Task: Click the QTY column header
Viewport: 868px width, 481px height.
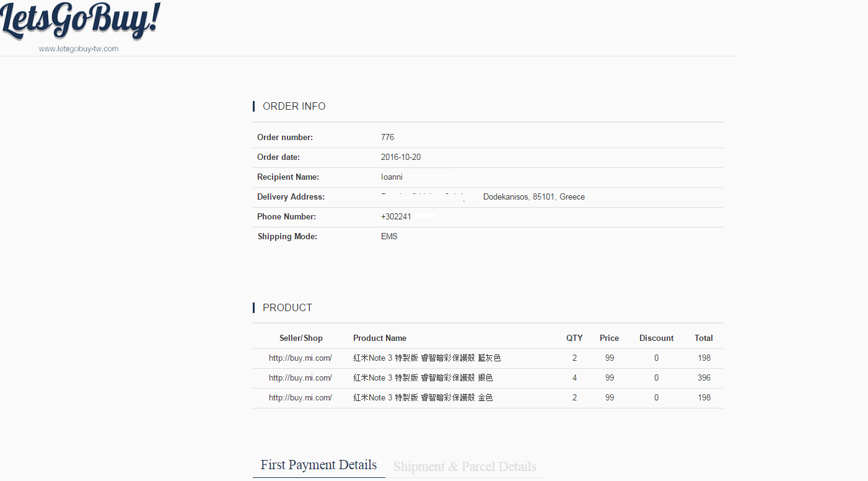Action: pyautogui.click(x=574, y=338)
